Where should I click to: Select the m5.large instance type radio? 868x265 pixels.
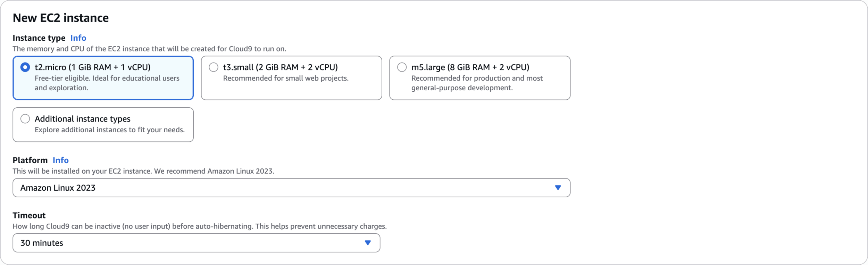402,67
